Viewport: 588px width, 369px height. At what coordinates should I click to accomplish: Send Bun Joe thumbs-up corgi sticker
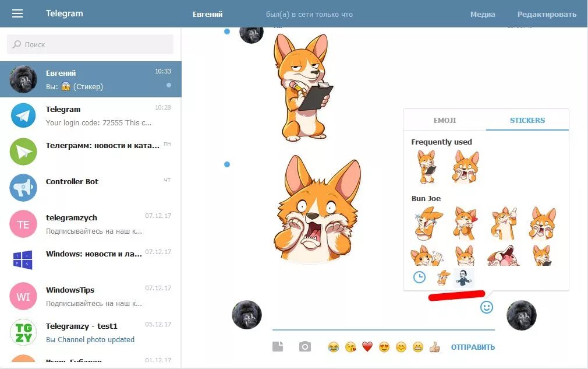[504, 223]
